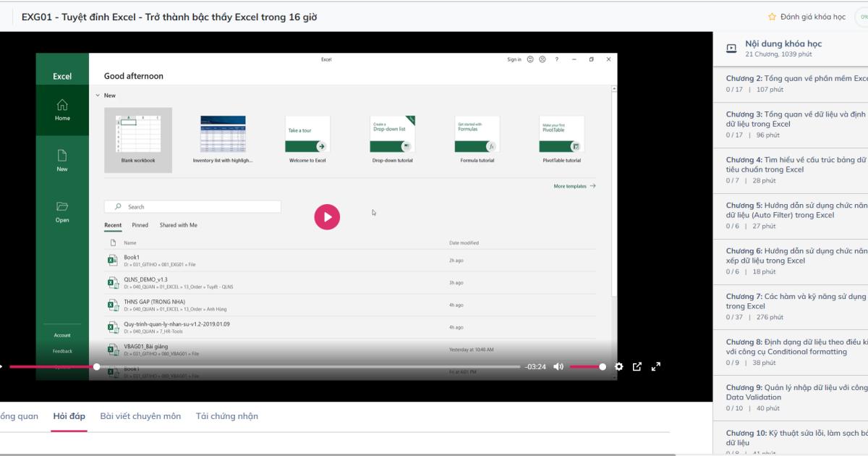Open video in pop-out window icon
Image resolution: width=868 pixels, height=456 pixels.
[x=637, y=367]
